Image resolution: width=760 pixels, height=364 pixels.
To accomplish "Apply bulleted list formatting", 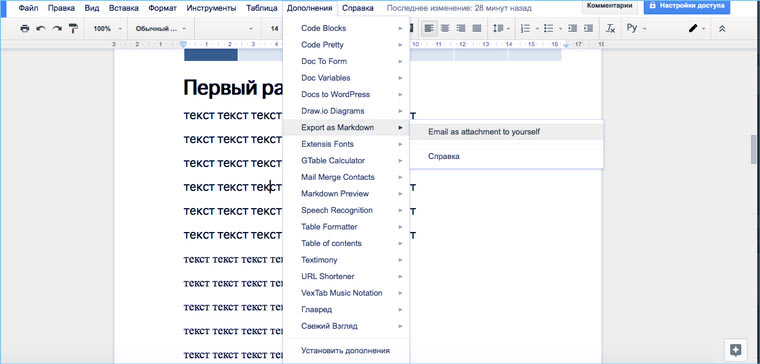I will tap(549, 29).
